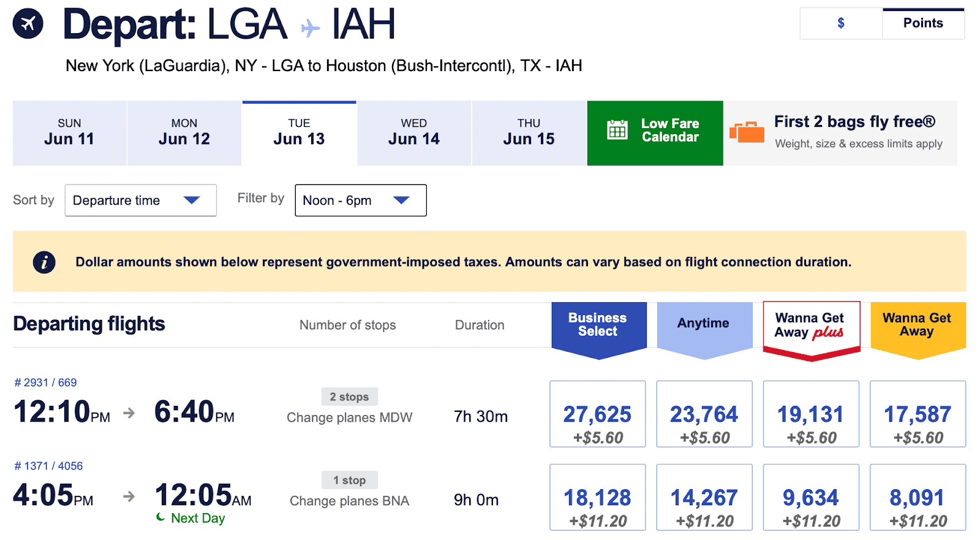Click the airplane circle icon beside Depart

[x=28, y=24]
